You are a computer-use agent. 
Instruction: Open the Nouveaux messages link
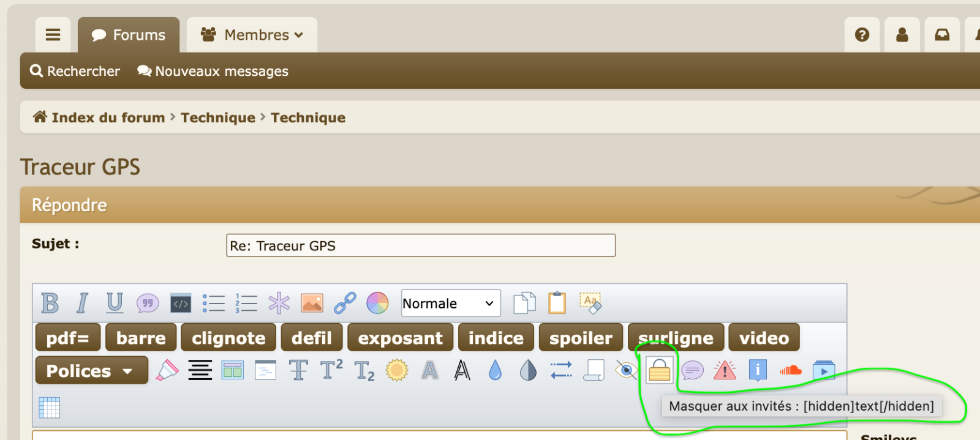213,71
